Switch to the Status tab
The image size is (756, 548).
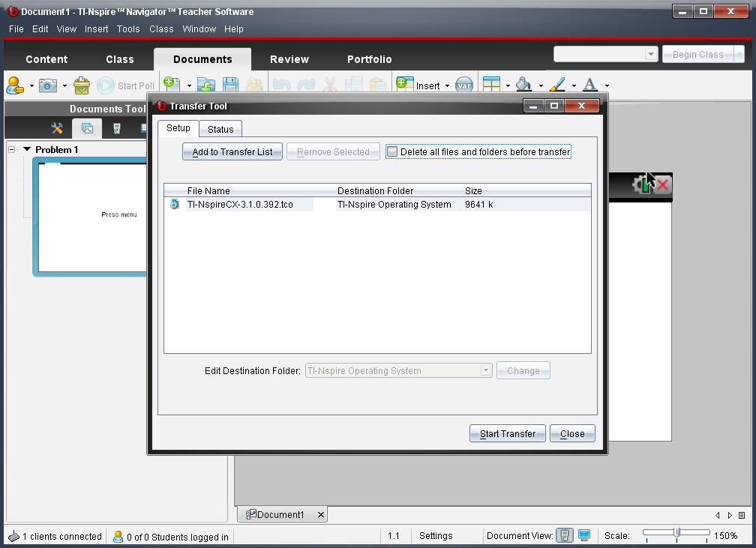[220, 129]
